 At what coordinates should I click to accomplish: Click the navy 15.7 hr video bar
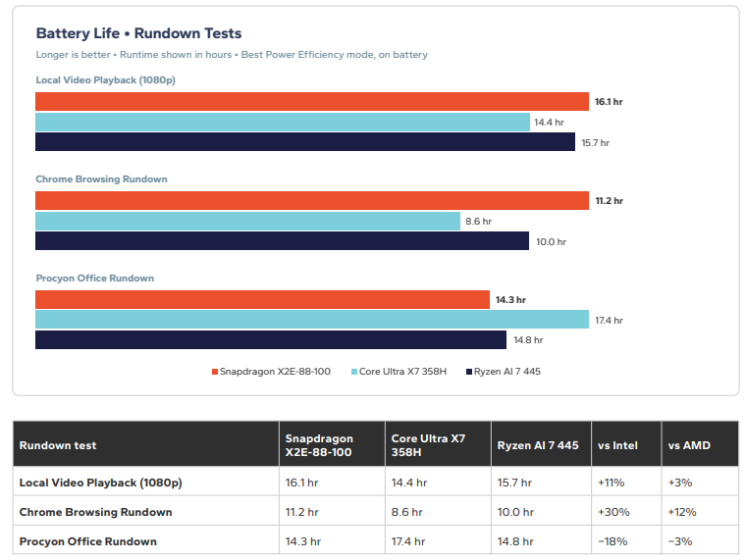click(x=305, y=142)
